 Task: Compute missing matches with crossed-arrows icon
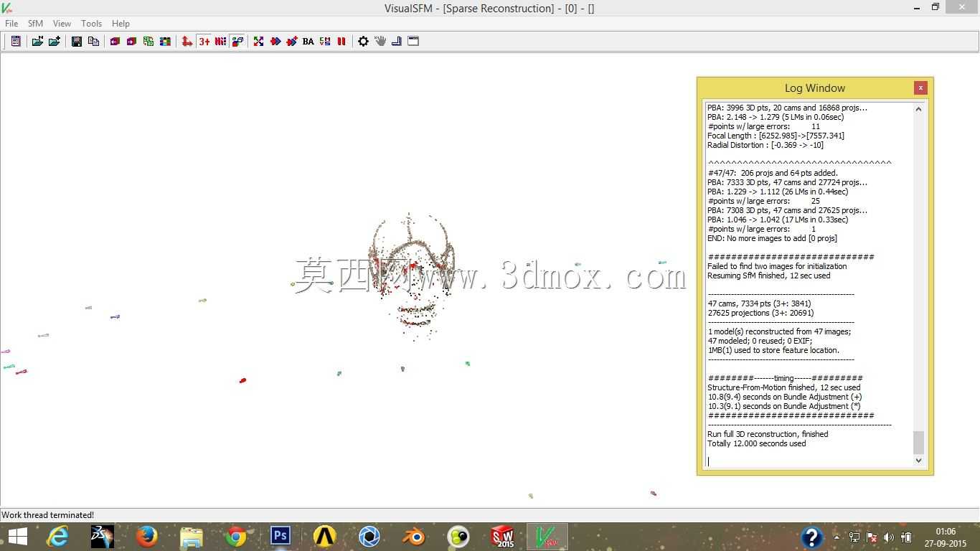[258, 42]
